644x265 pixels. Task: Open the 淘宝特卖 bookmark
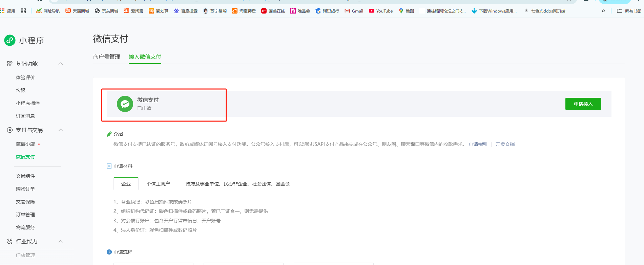(x=244, y=11)
